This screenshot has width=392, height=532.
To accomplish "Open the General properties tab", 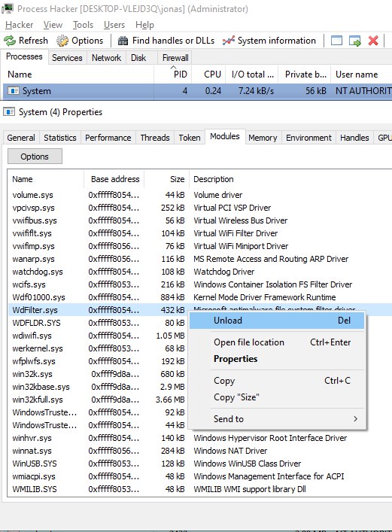I will tap(21, 138).
